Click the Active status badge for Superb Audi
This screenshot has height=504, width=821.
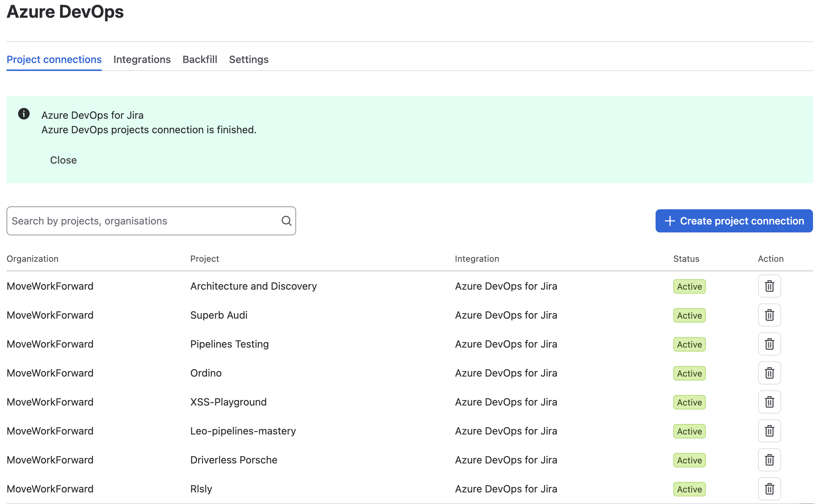coord(690,315)
